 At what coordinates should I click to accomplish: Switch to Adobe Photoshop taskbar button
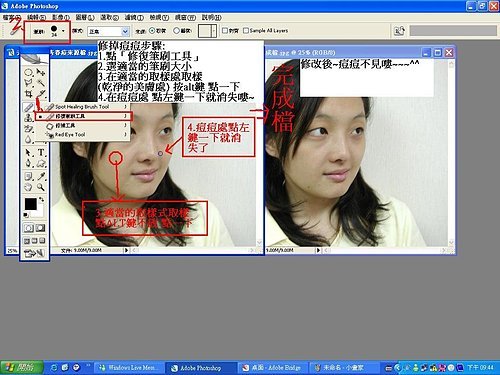(201, 368)
